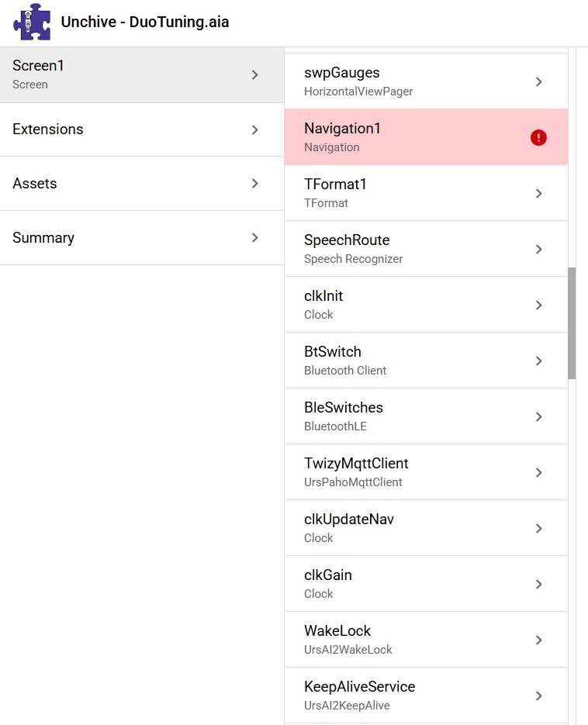Click the chevron on KeepAliveService row

pyautogui.click(x=539, y=696)
